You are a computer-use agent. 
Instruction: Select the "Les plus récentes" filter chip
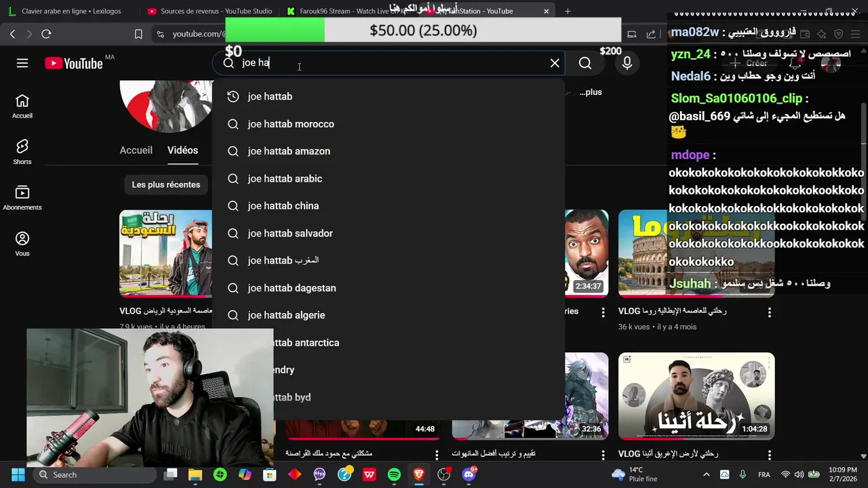click(x=165, y=184)
